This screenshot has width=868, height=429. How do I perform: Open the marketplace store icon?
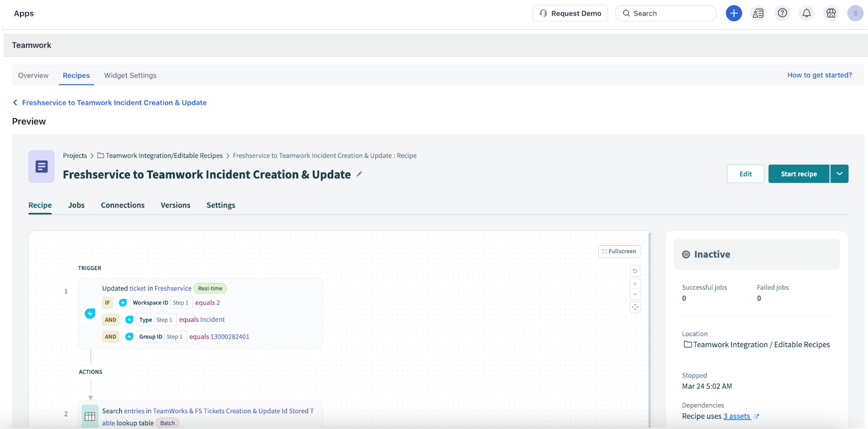point(831,13)
